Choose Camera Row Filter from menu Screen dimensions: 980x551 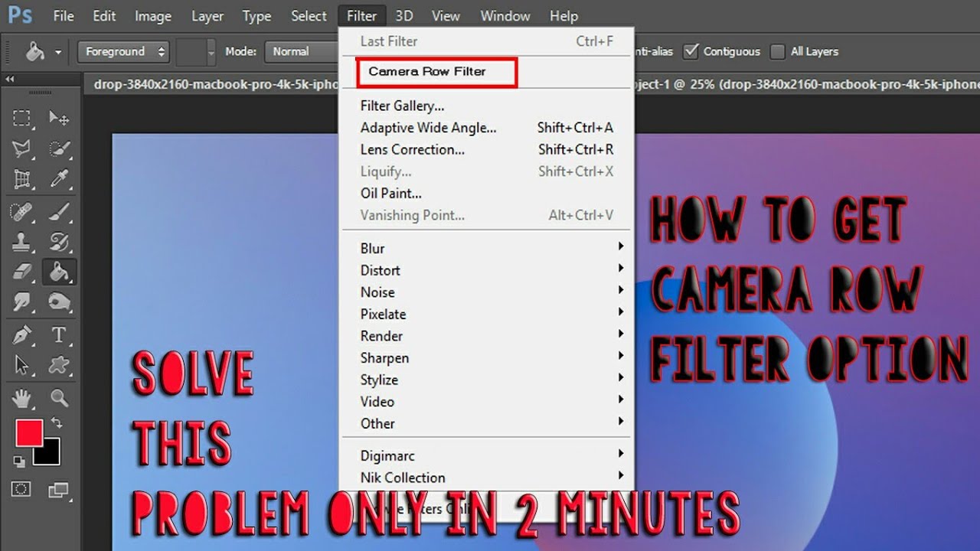click(x=438, y=71)
